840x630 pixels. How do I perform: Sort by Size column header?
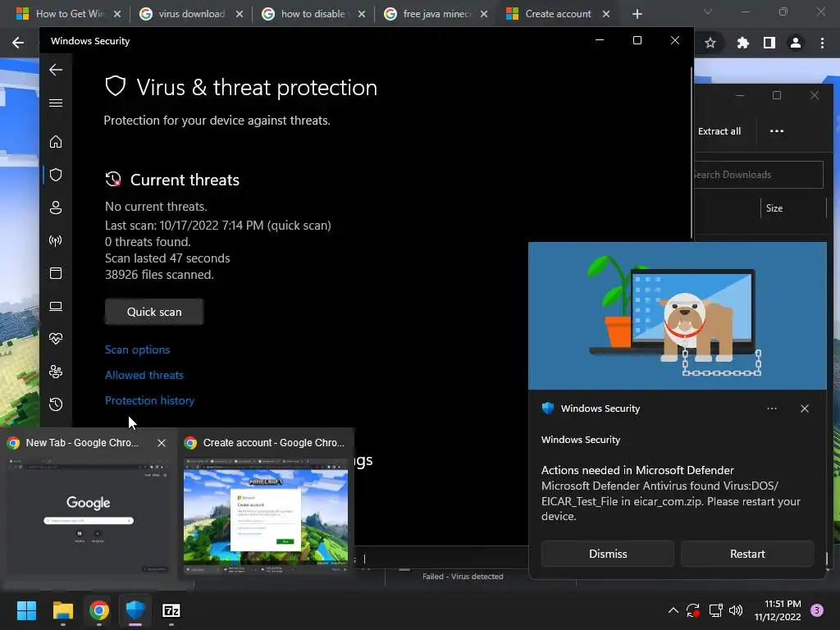click(774, 208)
